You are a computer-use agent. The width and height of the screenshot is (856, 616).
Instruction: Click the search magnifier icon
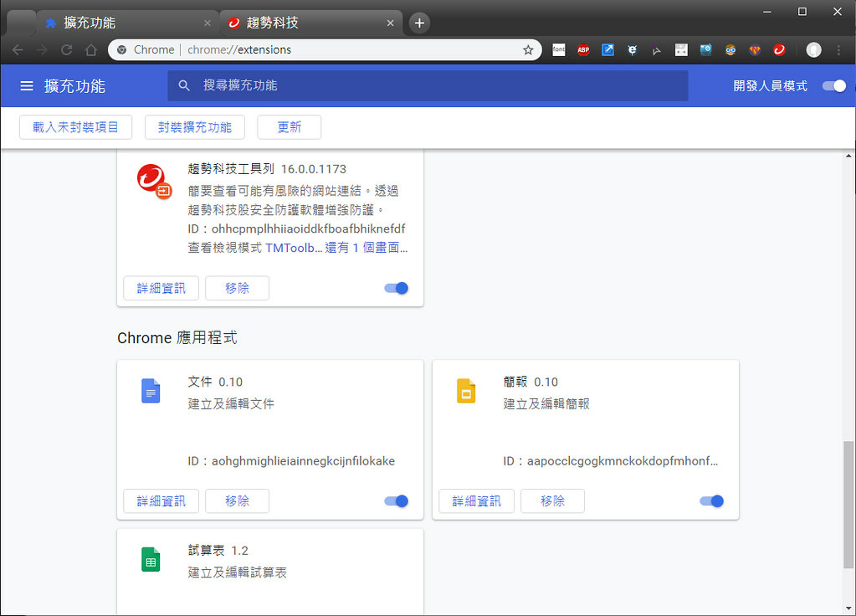click(184, 85)
